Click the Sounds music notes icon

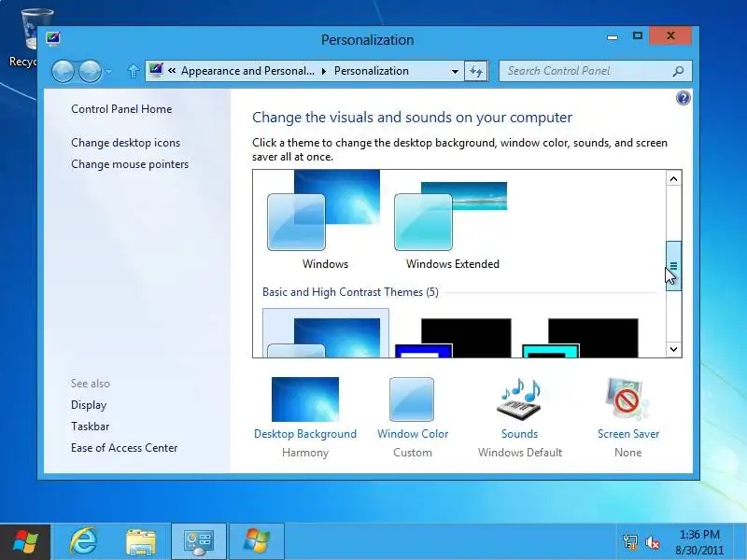click(x=519, y=399)
